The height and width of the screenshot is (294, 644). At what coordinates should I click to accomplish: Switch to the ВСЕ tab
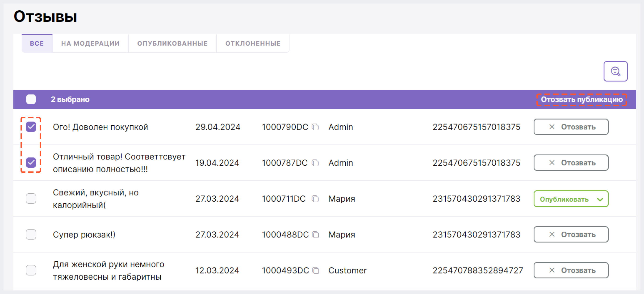[x=37, y=43]
